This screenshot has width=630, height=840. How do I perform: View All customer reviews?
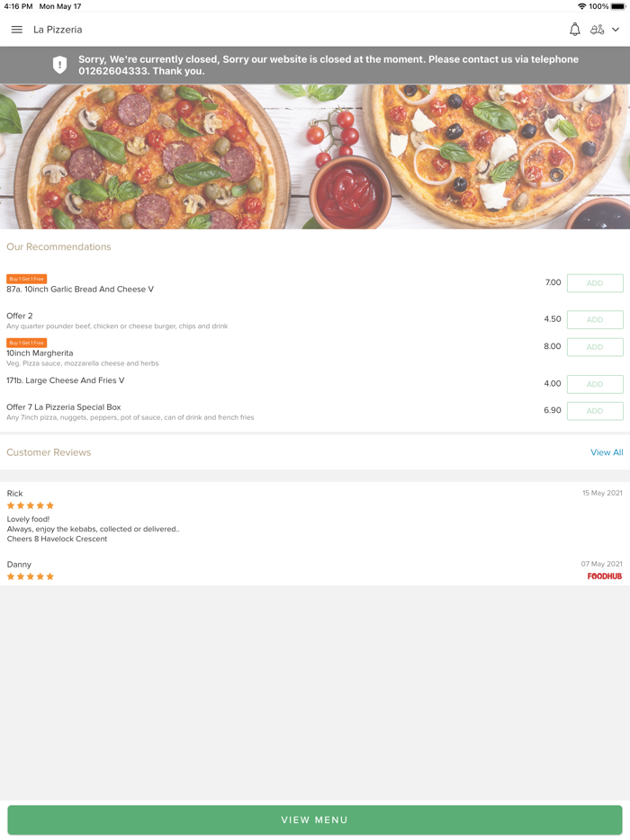click(x=607, y=452)
